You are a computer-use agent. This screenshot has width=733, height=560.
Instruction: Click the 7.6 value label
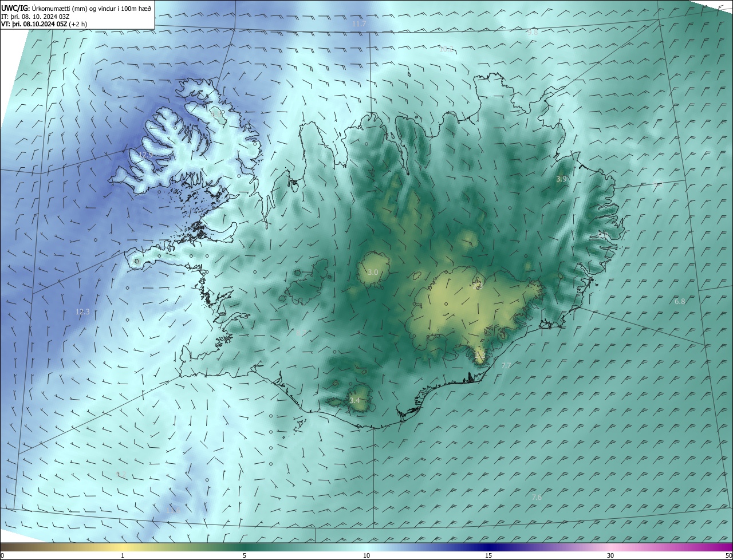click(537, 498)
